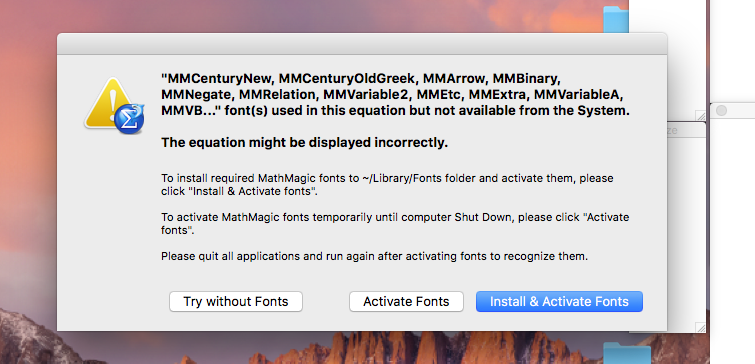Choose Activate Fonts
Viewport: 755px width, 364px height.
(x=406, y=301)
